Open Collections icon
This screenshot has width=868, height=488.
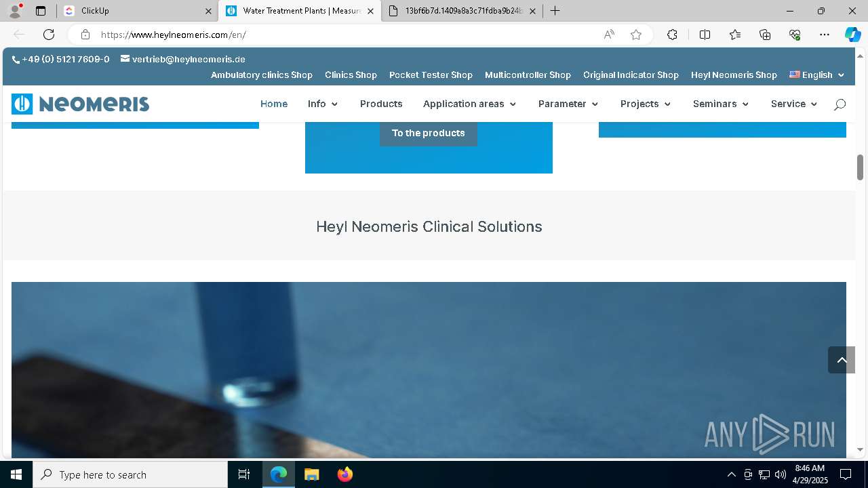765,35
